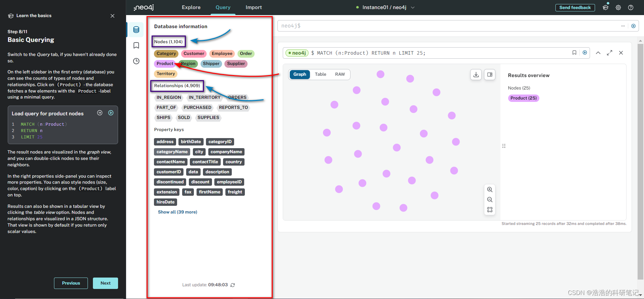
Task: Click the freight property key
Action: [x=235, y=192]
